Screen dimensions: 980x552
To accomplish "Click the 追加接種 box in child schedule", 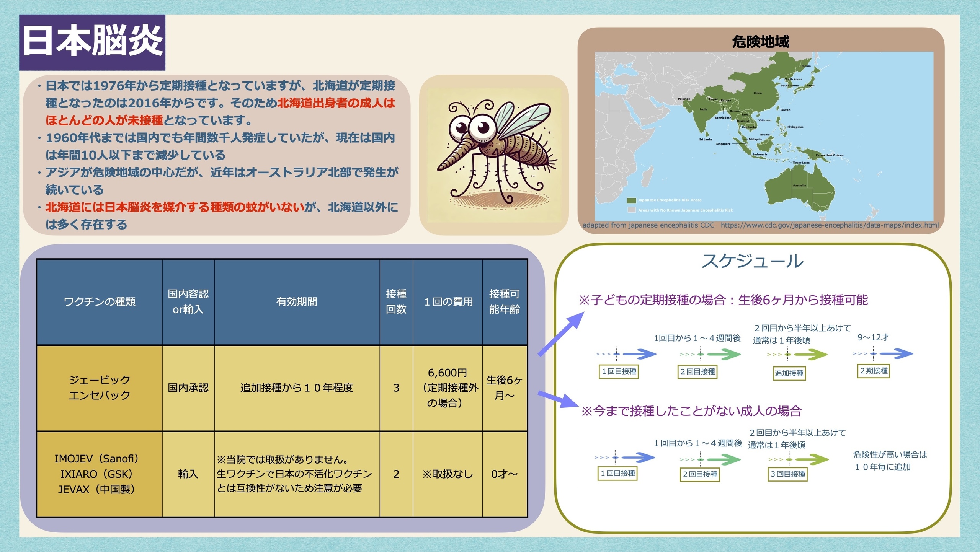I will point(789,373).
